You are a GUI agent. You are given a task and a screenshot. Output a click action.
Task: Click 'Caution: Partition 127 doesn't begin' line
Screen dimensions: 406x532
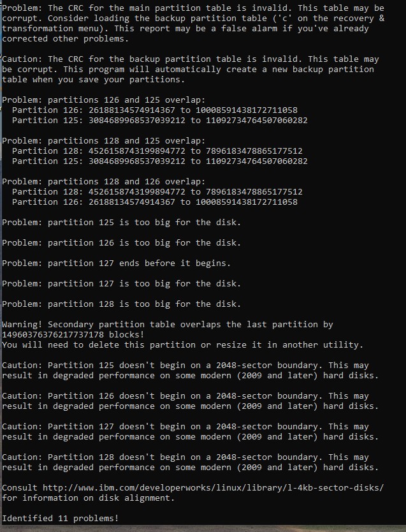pos(185,427)
